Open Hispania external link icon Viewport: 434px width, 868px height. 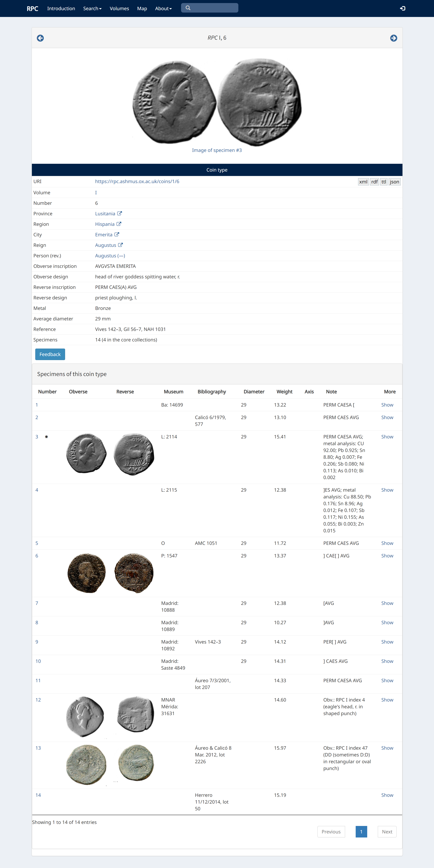(x=119, y=224)
